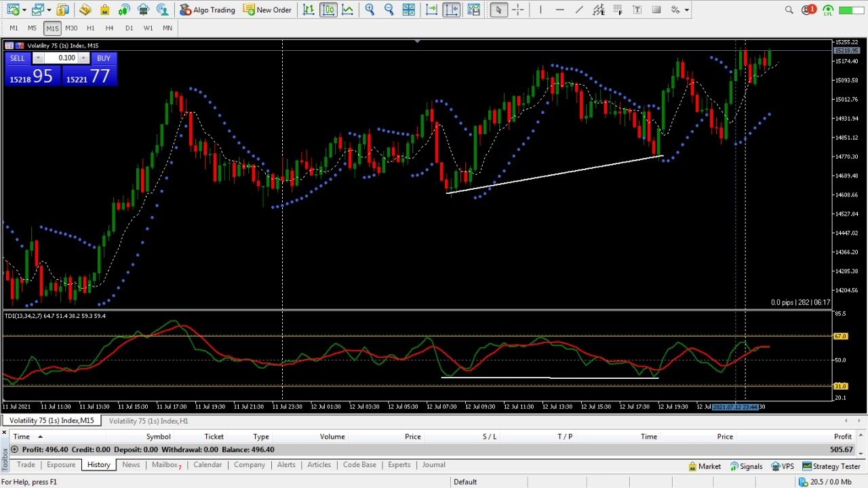Image resolution: width=868 pixels, height=488 pixels.
Task: Open the Journal tab in the toolbox
Action: click(x=433, y=465)
